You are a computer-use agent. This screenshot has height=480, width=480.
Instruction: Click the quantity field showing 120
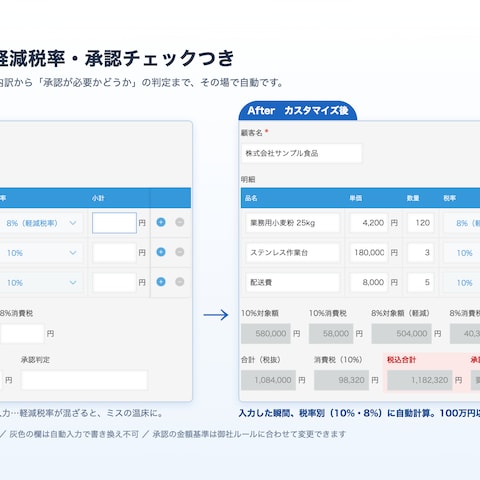[421, 223]
